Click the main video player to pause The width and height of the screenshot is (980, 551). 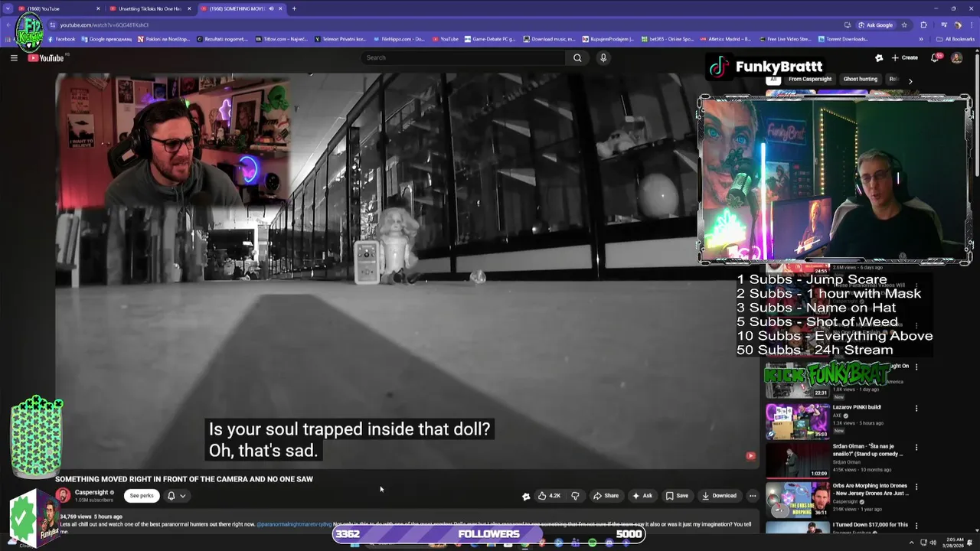coord(407,270)
